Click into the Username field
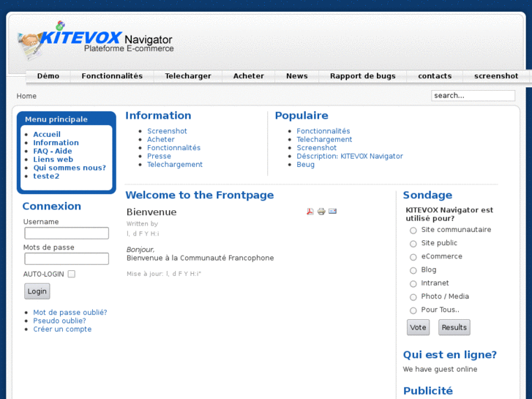Image resolution: width=532 pixels, height=399 pixels. pyautogui.click(x=67, y=234)
